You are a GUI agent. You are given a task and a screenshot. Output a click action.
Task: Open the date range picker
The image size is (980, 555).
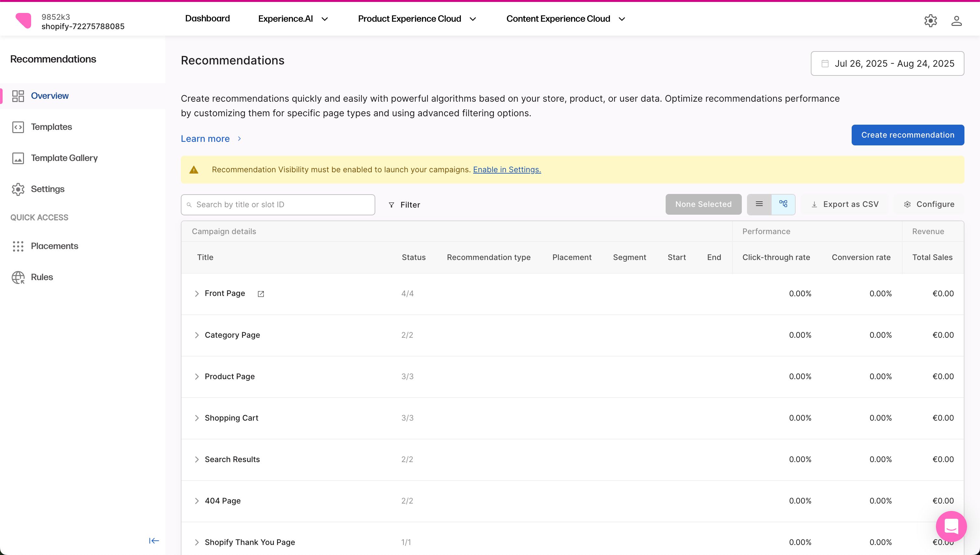tap(887, 64)
